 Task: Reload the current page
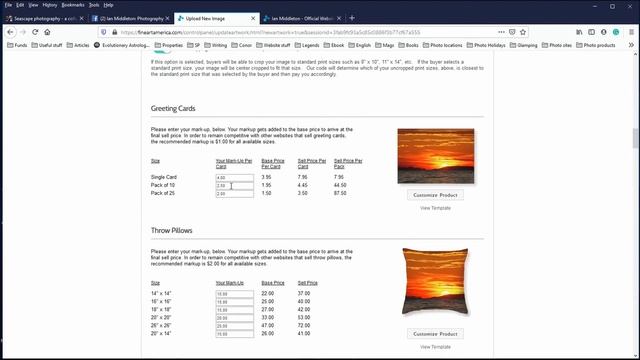click(35, 32)
